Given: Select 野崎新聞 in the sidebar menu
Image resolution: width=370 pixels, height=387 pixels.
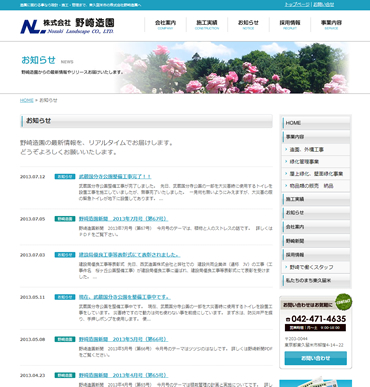Looking at the screenshot, I should (316, 241).
